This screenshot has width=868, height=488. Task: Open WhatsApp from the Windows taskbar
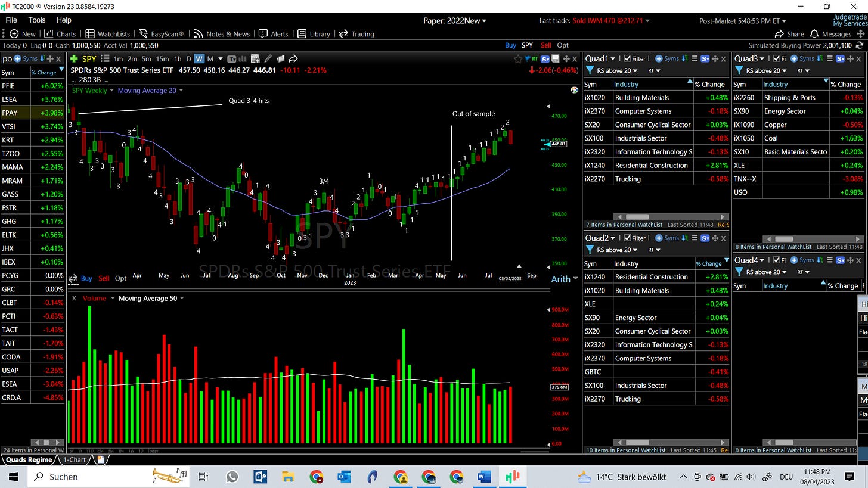tap(232, 477)
